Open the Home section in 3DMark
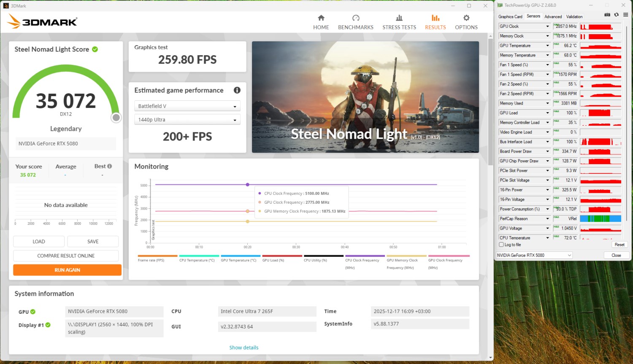This screenshot has height=364, width=633. click(x=321, y=22)
